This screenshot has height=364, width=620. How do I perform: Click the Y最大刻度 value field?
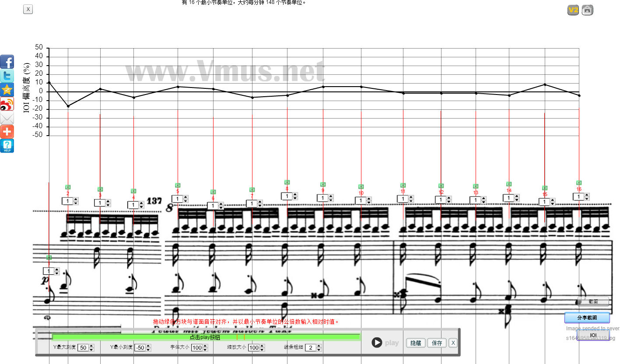click(82, 348)
